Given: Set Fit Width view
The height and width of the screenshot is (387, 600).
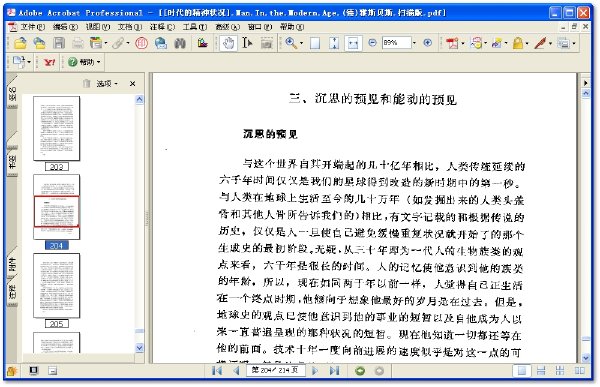Looking at the screenshot, I should point(353,43).
